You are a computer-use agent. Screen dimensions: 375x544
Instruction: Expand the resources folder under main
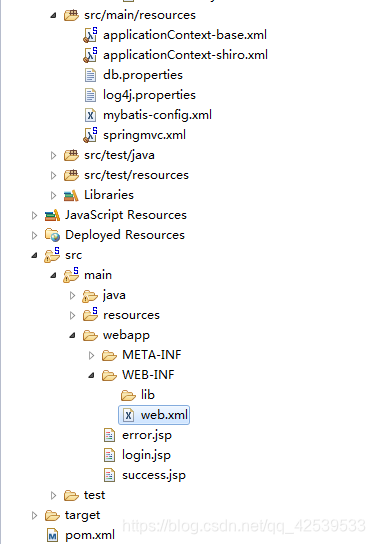pyautogui.click(x=72, y=315)
